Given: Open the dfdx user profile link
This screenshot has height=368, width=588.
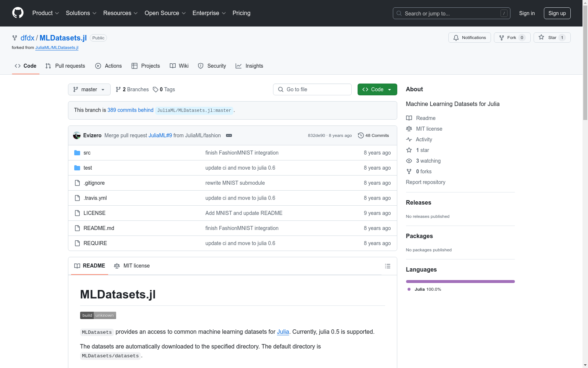Looking at the screenshot, I should tap(28, 38).
